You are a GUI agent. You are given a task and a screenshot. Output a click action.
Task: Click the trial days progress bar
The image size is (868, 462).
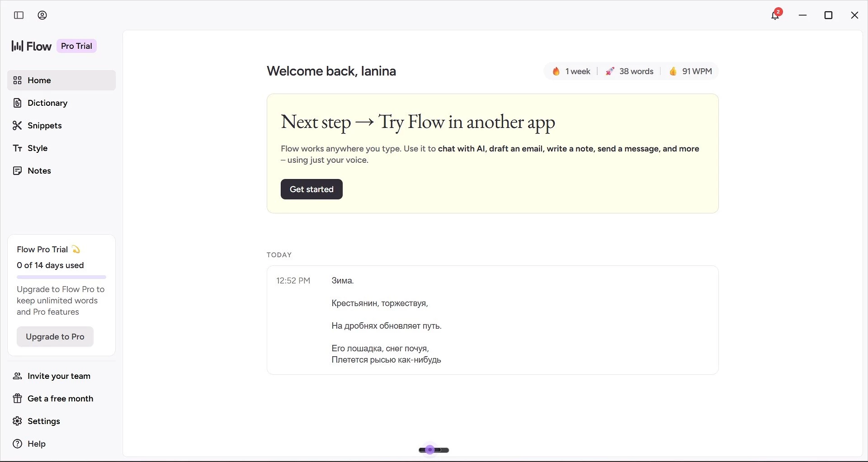click(x=61, y=277)
